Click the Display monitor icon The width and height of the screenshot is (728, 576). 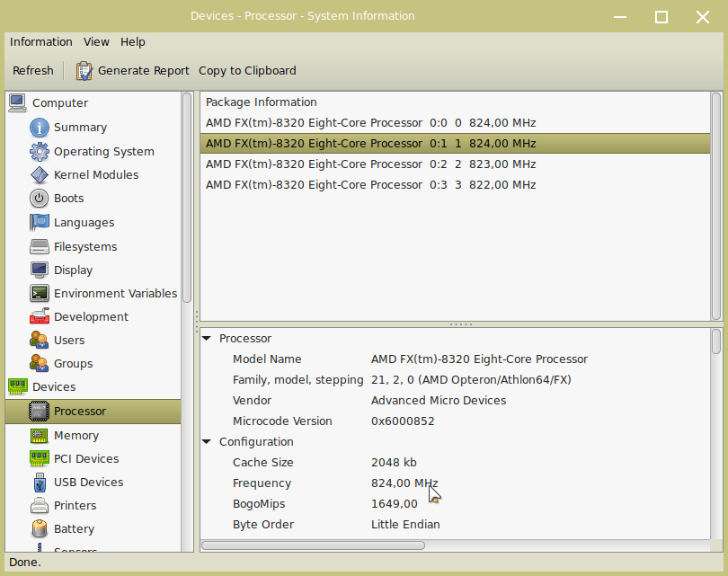39,270
